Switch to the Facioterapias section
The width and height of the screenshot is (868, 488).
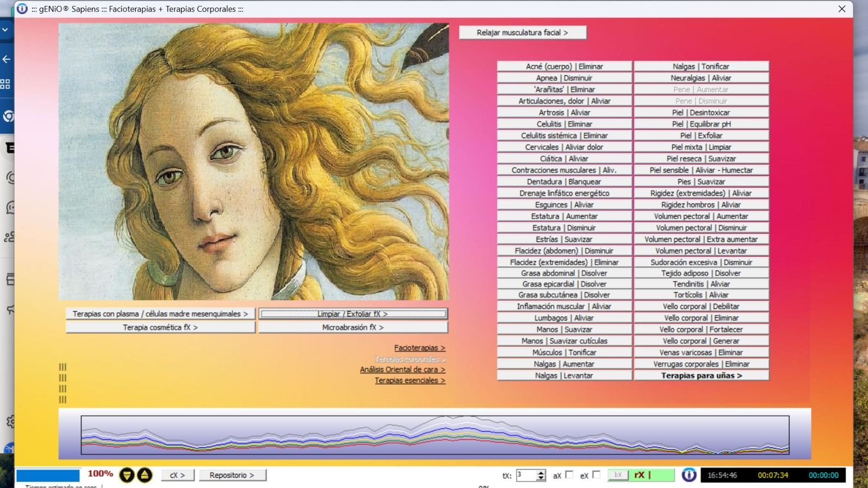(419, 348)
